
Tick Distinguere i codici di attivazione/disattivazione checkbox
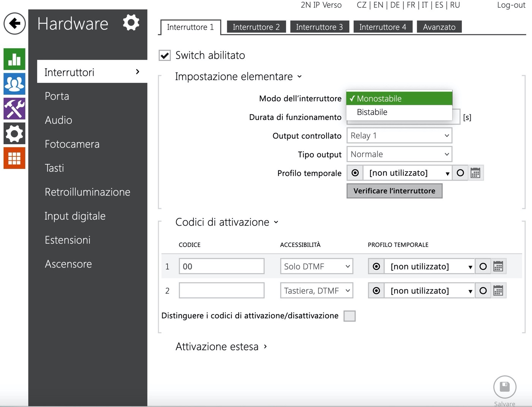coord(350,316)
